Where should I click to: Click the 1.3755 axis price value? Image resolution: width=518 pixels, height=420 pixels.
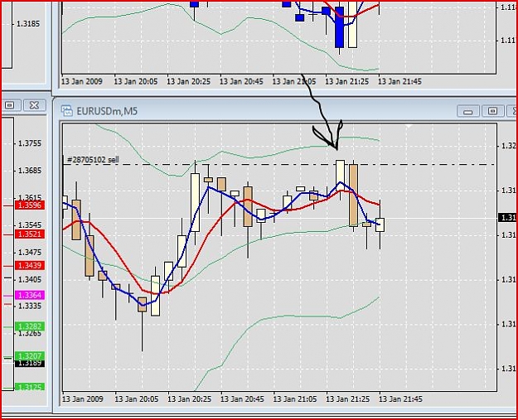pos(30,143)
